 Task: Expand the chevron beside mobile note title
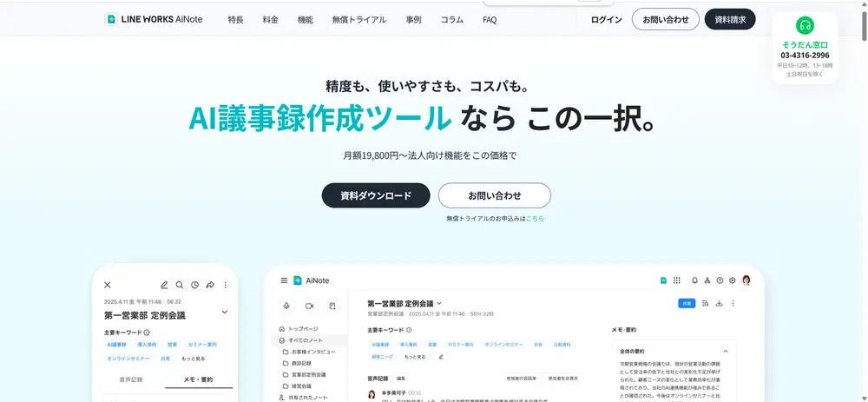point(225,313)
